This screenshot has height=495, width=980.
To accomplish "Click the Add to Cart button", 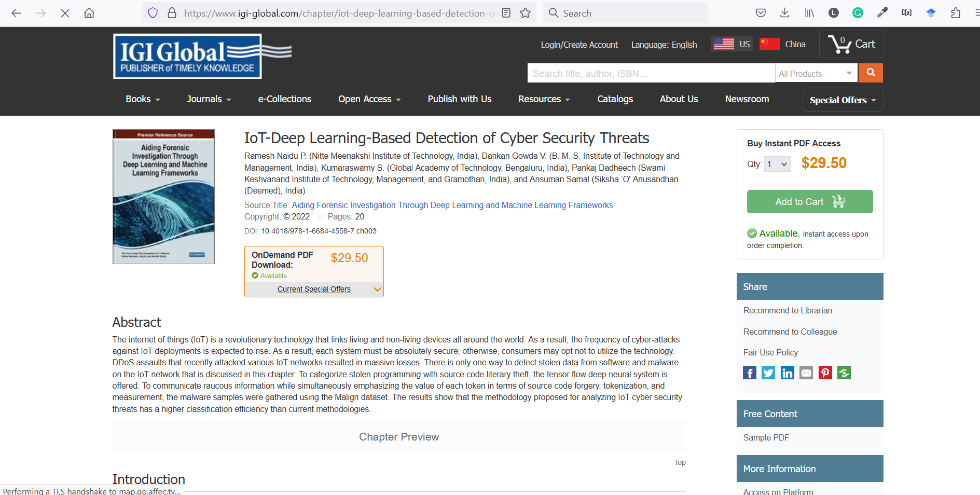I will [x=810, y=201].
